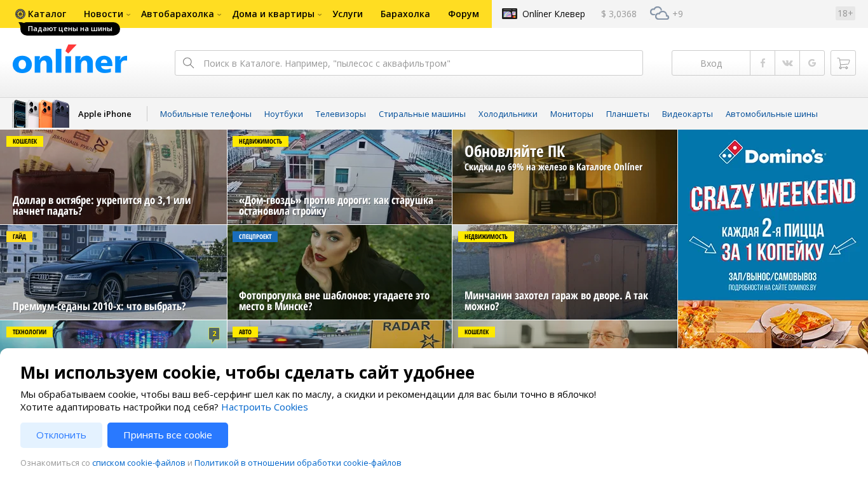This screenshot has width=868, height=488.
Task: Click the Каталог emblem icon
Action: [x=20, y=14]
